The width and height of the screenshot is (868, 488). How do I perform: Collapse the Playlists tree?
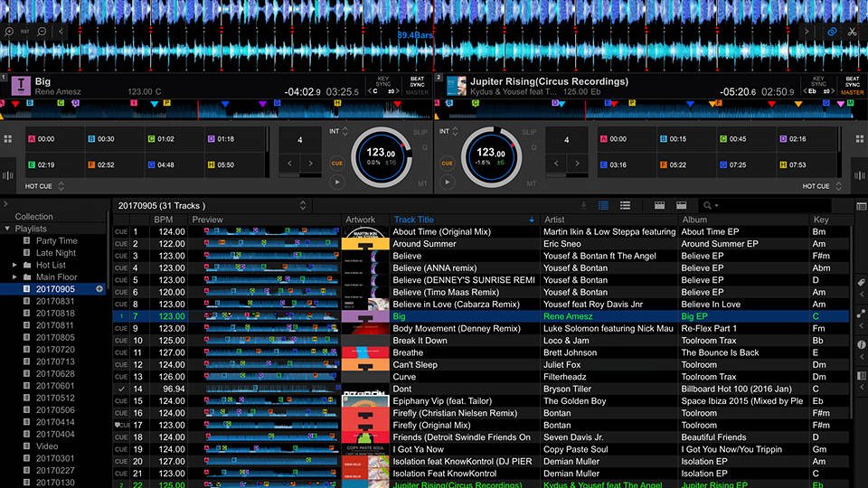click(x=7, y=229)
